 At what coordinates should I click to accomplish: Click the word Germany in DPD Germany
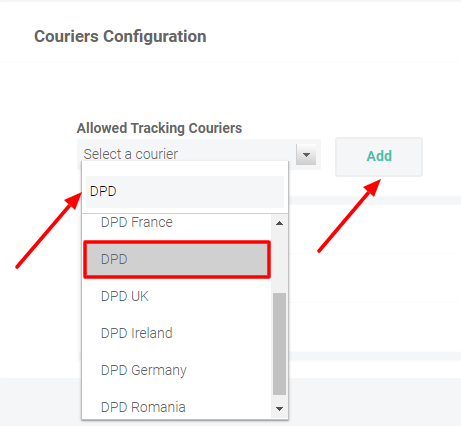click(159, 371)
